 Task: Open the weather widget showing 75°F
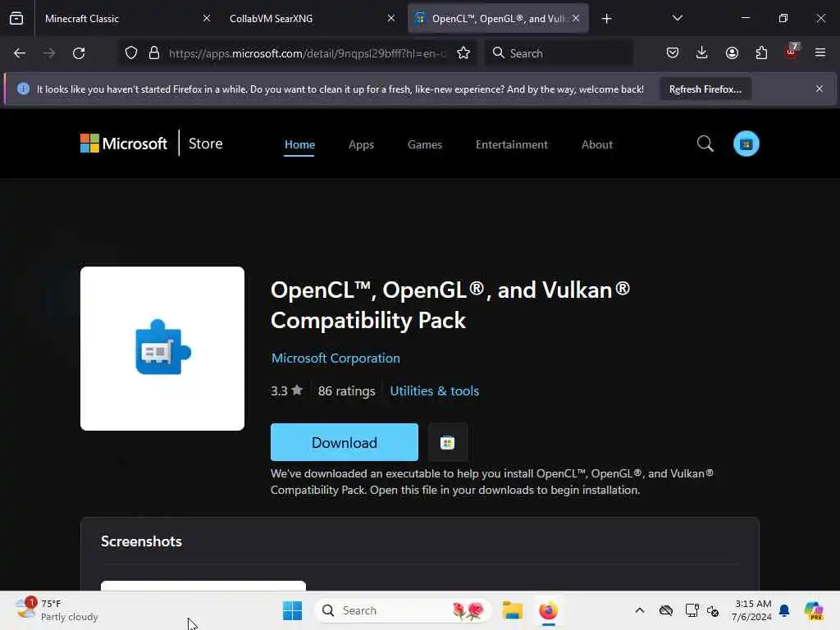point(57,610)
